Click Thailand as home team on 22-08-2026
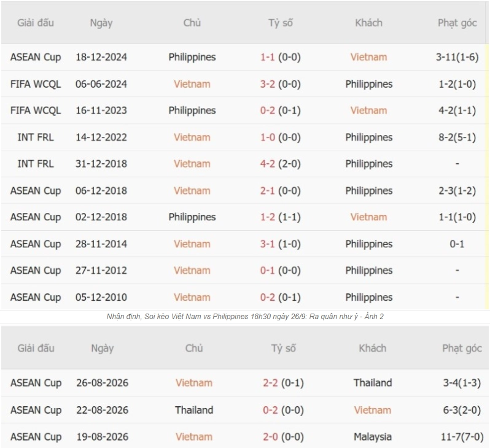The height and width of the screenshot is (448, 490). tap(194, 410)
